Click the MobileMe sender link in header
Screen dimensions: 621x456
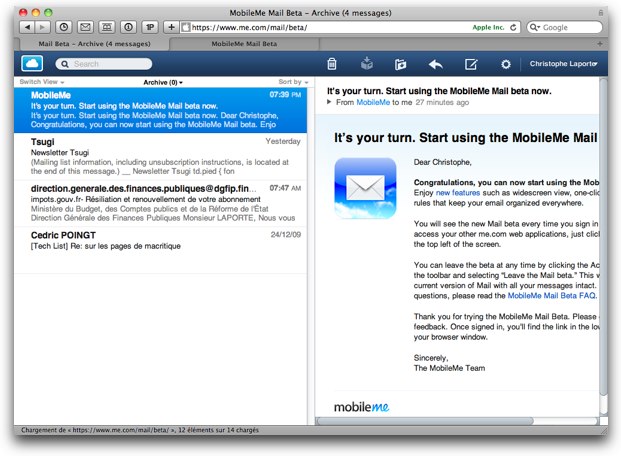pos(373,102)
